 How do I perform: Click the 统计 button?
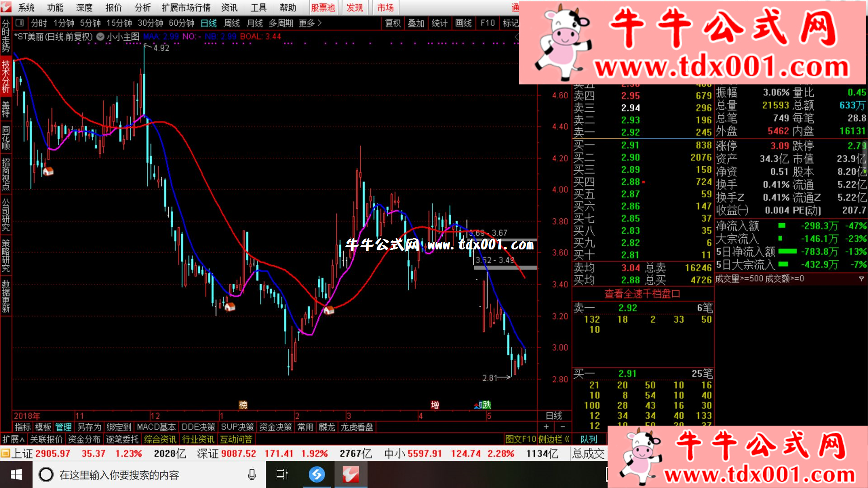tap(439, 23)
